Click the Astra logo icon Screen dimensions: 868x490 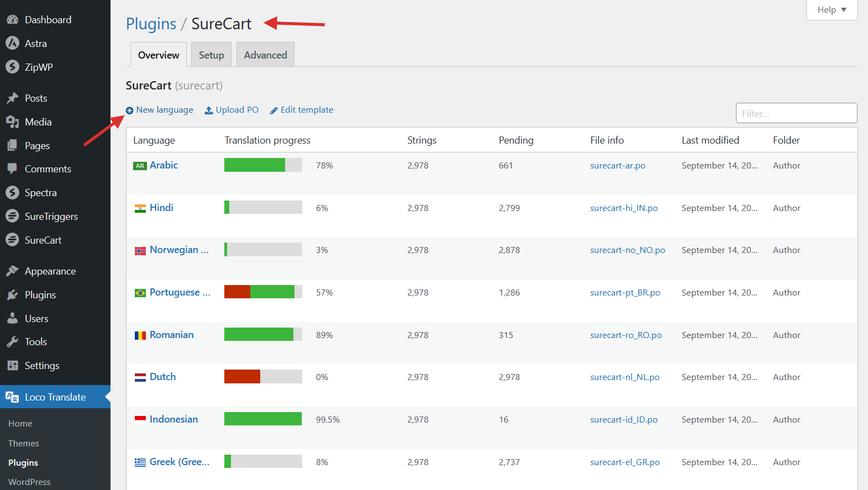(12, 43)
